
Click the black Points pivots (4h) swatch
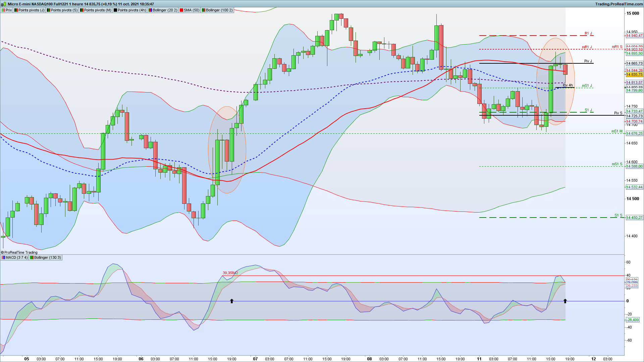115,10
